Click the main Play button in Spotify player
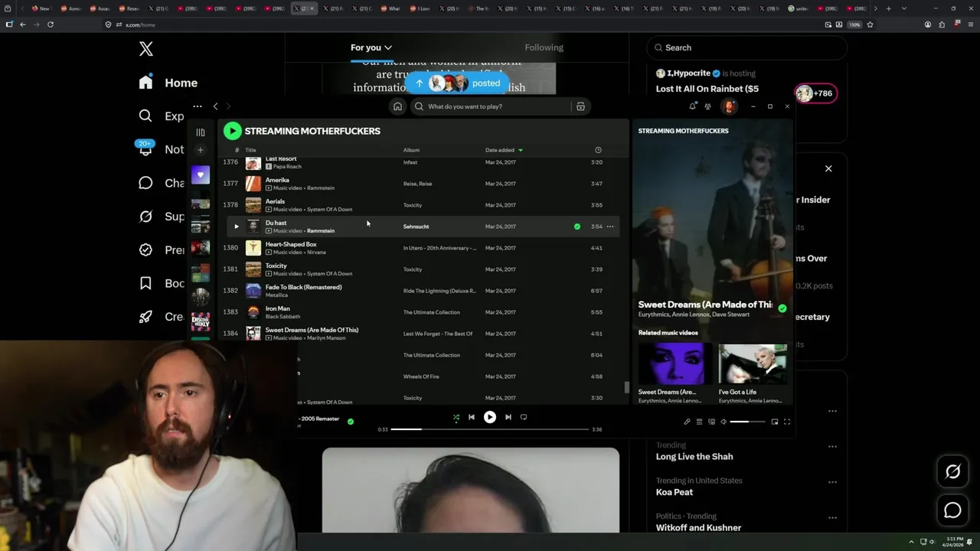 [490, 417]
